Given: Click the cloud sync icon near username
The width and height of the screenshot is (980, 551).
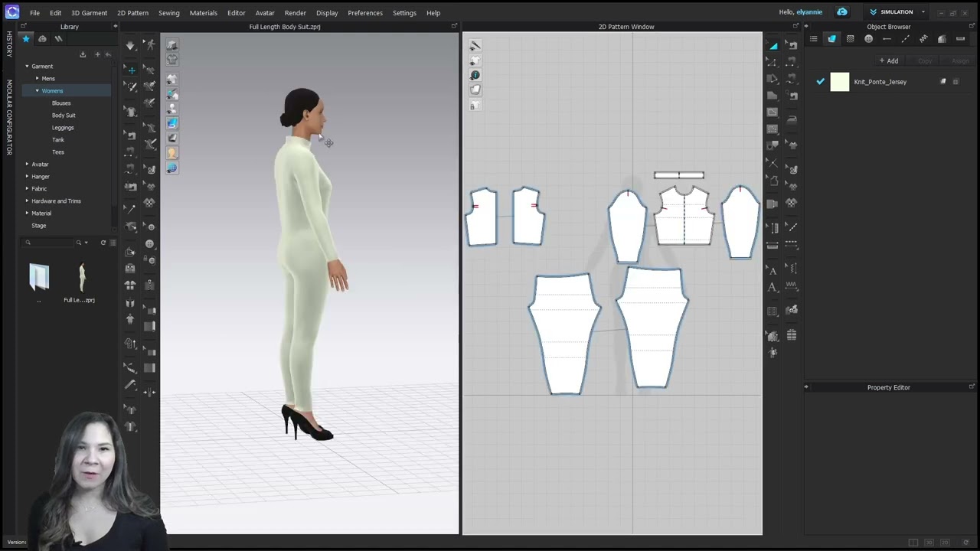Looking at the screenshot, I should [x=842, y=12].
